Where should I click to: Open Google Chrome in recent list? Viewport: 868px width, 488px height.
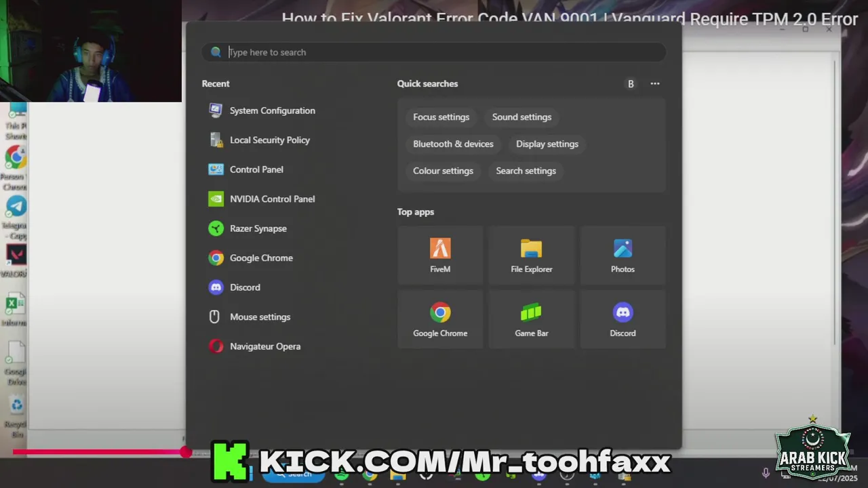252,258
